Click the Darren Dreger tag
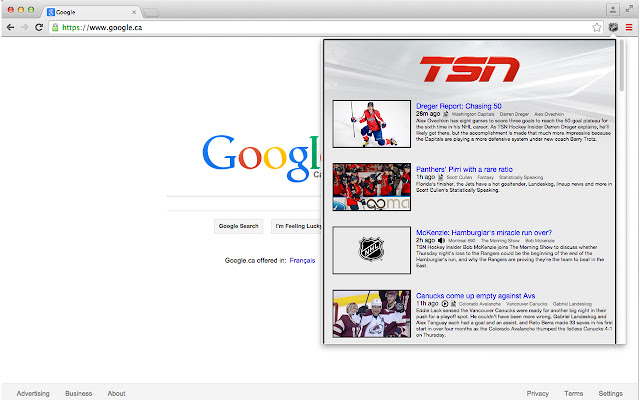This screenshot has height=400, width=640. [x=514, y=114]
